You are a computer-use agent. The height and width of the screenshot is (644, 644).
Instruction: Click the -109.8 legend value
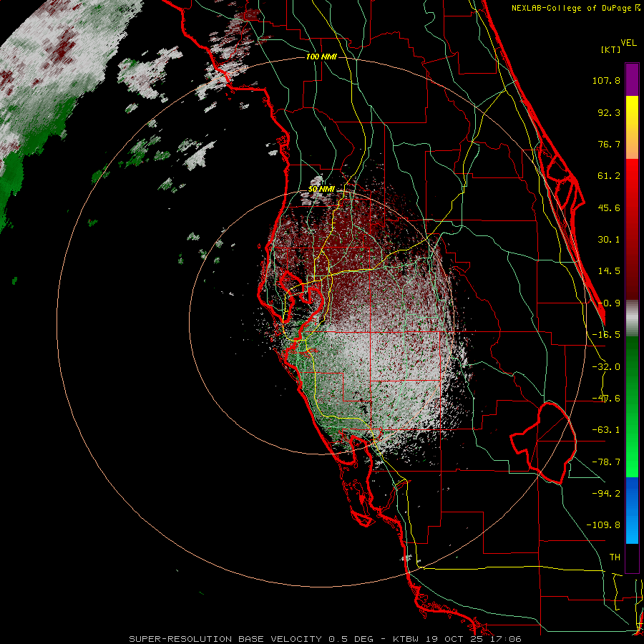[603, 525]
